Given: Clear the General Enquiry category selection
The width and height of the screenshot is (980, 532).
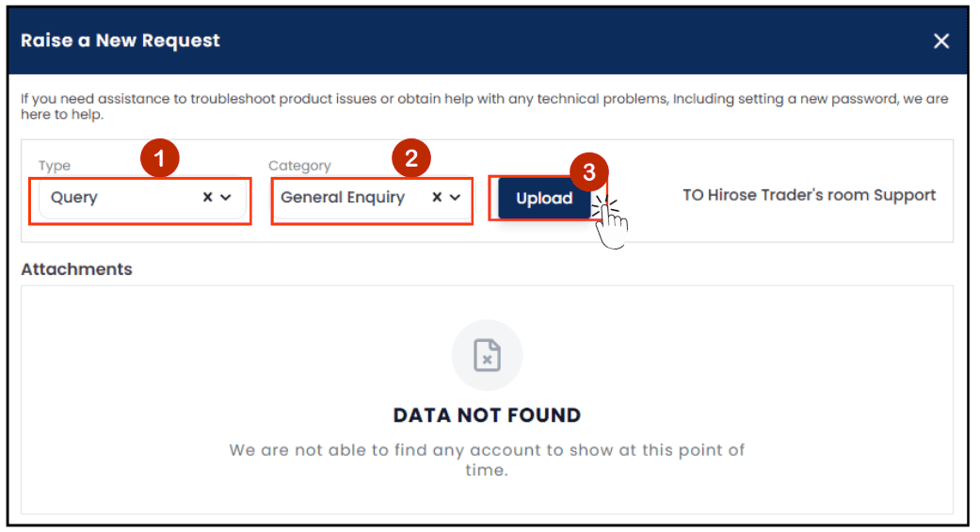Looking at the screenshot, I should (x=437, y=198).
